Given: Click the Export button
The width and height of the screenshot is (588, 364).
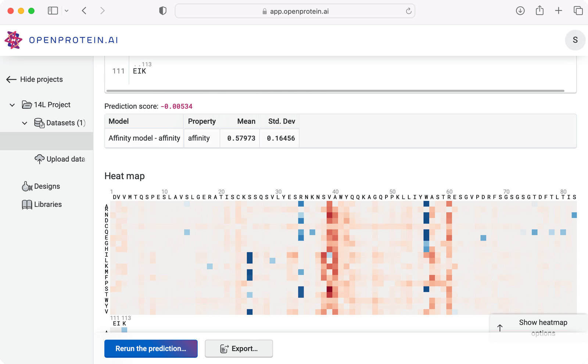Looking at the screenshot, I should tap(239, 348).
